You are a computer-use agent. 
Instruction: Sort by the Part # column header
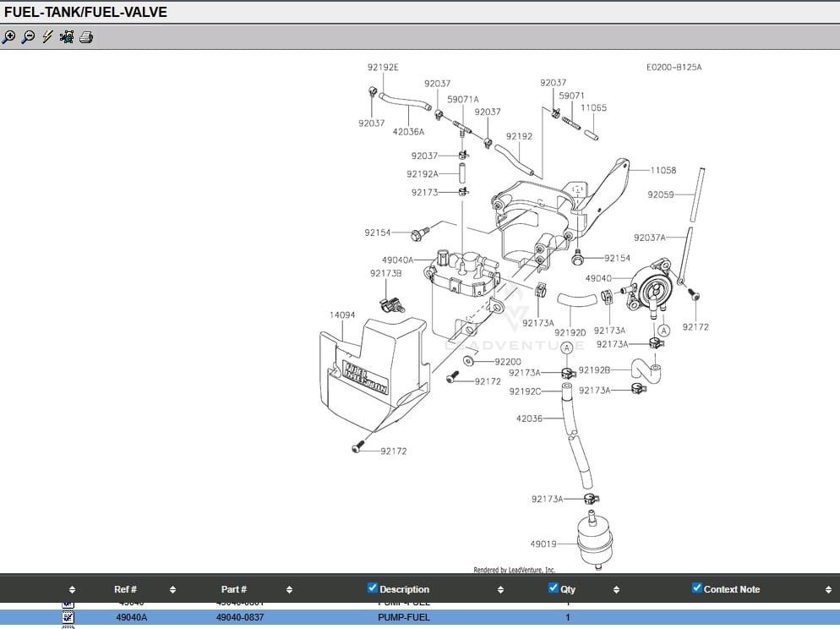(x=233, y=589)
